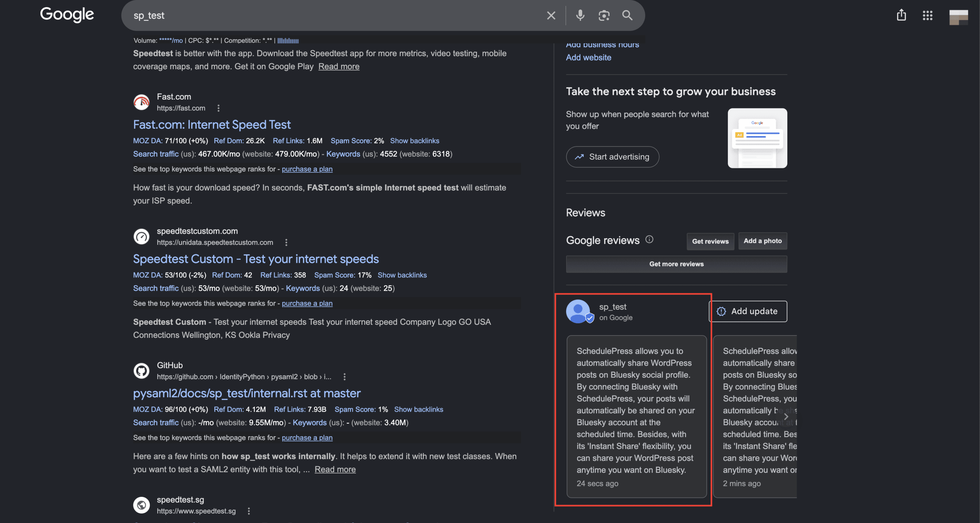Open Fast.com: Internet Speed Test result
Viewport: 980px width, 523px height.
click(x=212, y=125)
